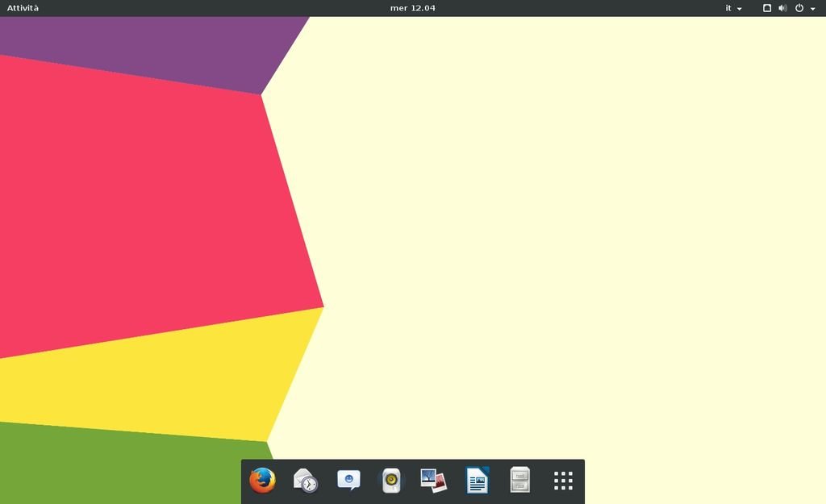Click the volume speaker icon
The width and height of the screenshot is (826, 504).
pyautogui.click(x=782, y=8)
